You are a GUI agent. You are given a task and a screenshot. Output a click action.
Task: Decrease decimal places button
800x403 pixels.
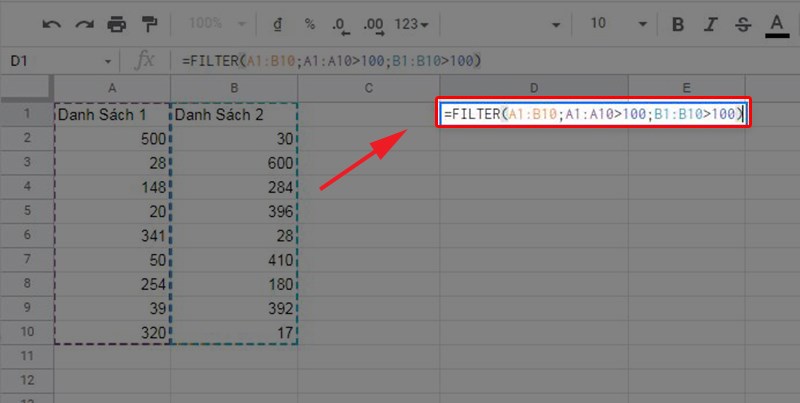point(341,26)
